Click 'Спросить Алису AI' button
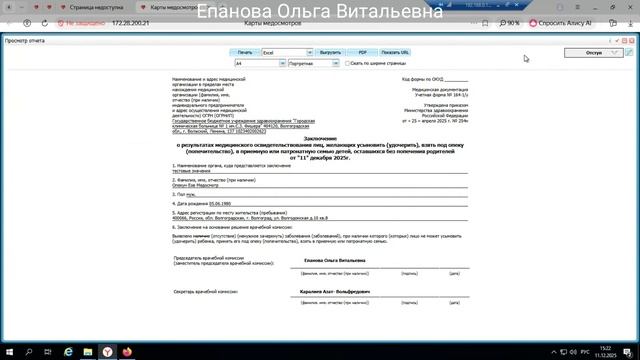The width and height of the screenshot is (640, 360). click(560, 23)
